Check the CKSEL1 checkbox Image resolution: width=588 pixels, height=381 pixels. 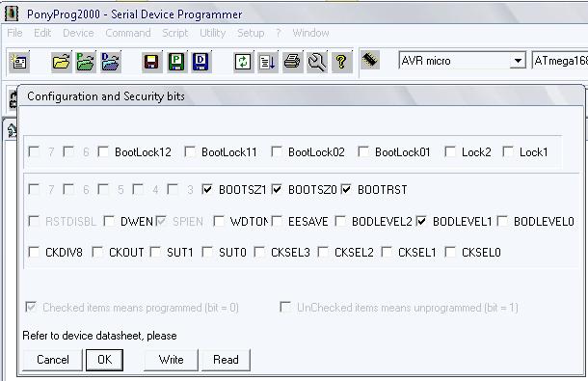click(x=387, y=252)
